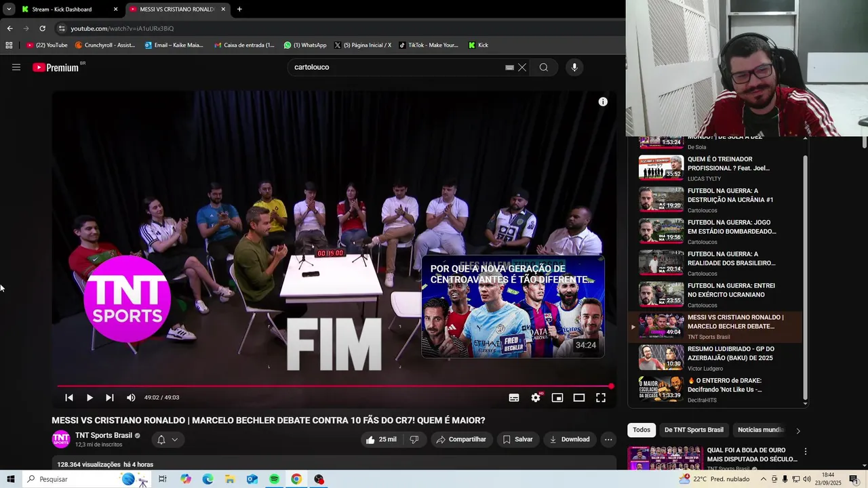
Task: Open Spotify from taskbar
Action: (274, 479)
